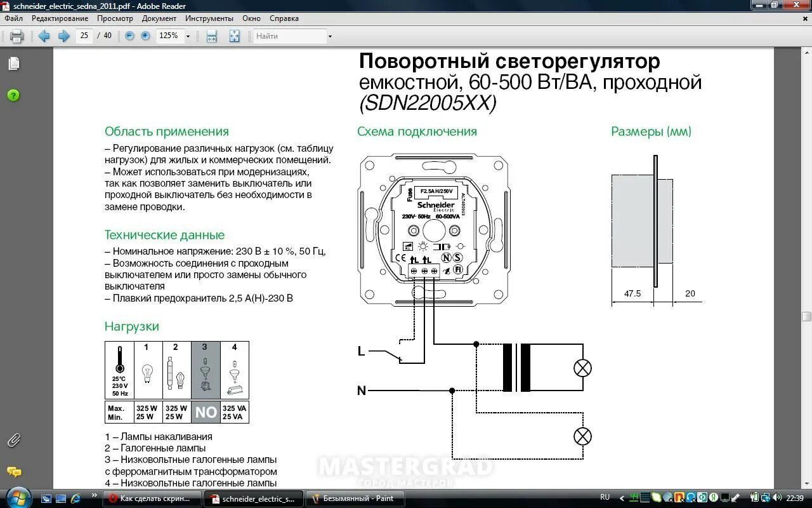The height and width of the screenshot is (508, 812).
Task: Click the '325 VA 25 VA' table cell
Action: pos(234,412)
